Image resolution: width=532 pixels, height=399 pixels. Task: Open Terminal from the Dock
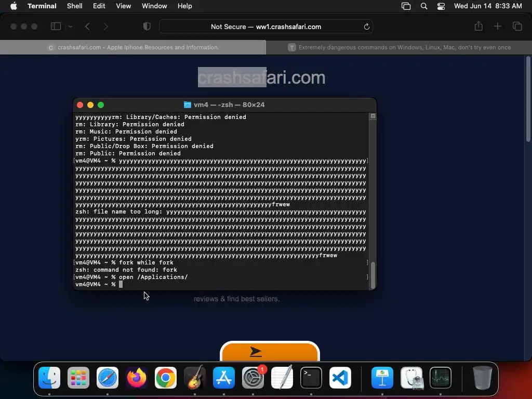point(311,378)
